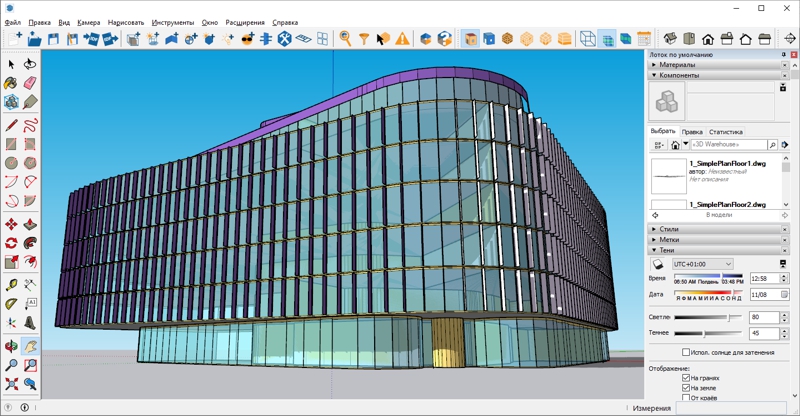Enable the От краёв checkbox

(x=686, y=398)
